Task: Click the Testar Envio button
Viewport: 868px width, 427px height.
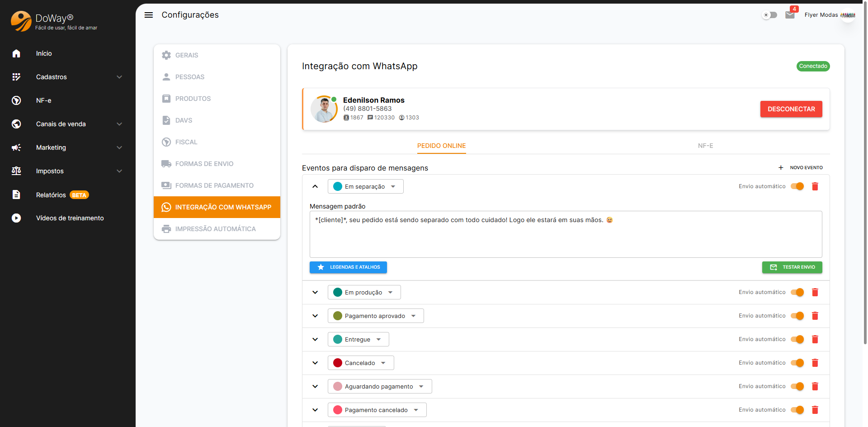Action: [x=792, y=267]
